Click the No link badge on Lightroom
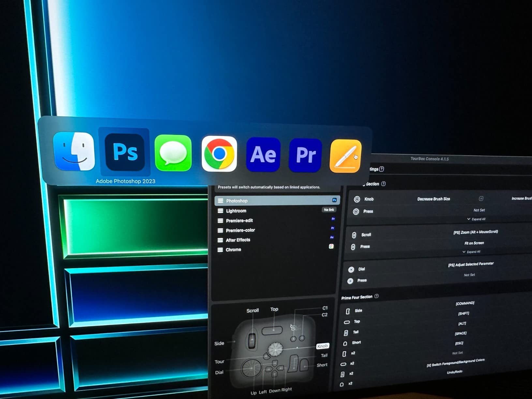532x399 pixels. coord(329,210)
